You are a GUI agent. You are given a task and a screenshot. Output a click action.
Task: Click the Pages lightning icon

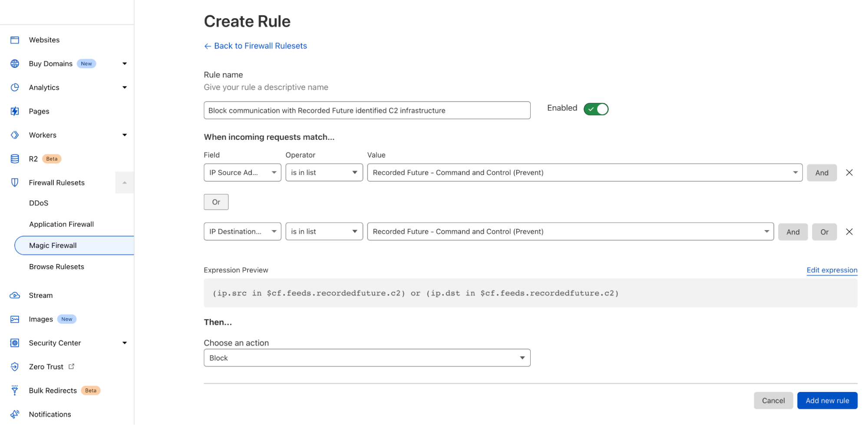click(15, 111)
